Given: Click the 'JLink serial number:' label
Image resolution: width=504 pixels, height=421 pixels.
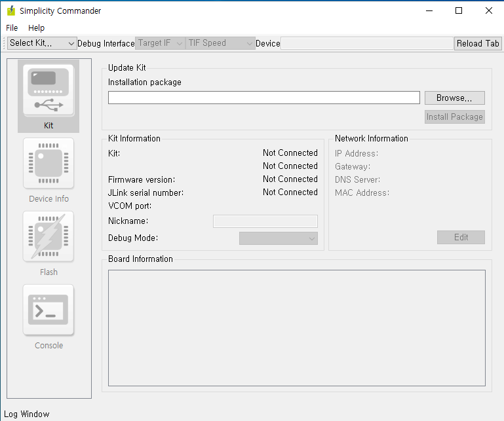Looking at the screenshot, I should pos(145,192).
